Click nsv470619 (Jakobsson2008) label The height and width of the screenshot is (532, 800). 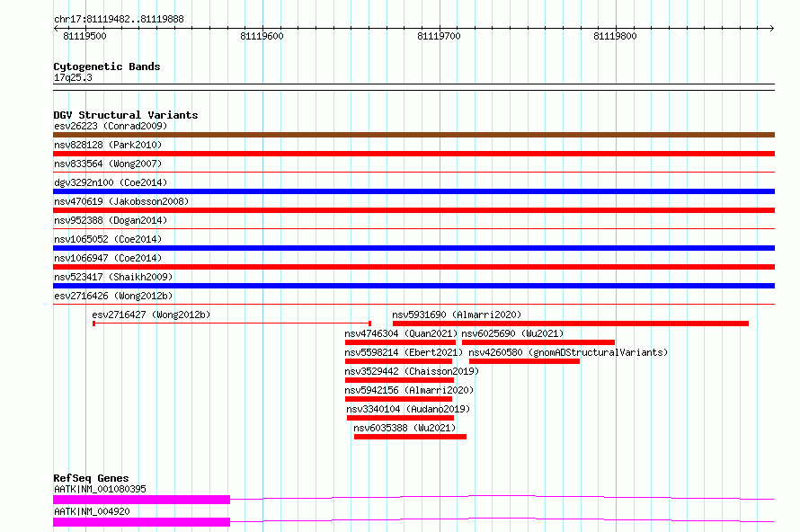(121, 201)
